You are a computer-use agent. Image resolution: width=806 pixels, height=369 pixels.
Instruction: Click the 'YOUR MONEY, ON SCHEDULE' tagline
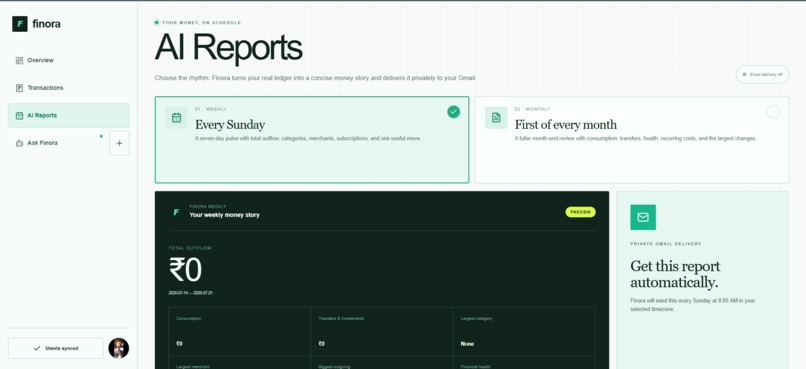(x=202, y=23)
